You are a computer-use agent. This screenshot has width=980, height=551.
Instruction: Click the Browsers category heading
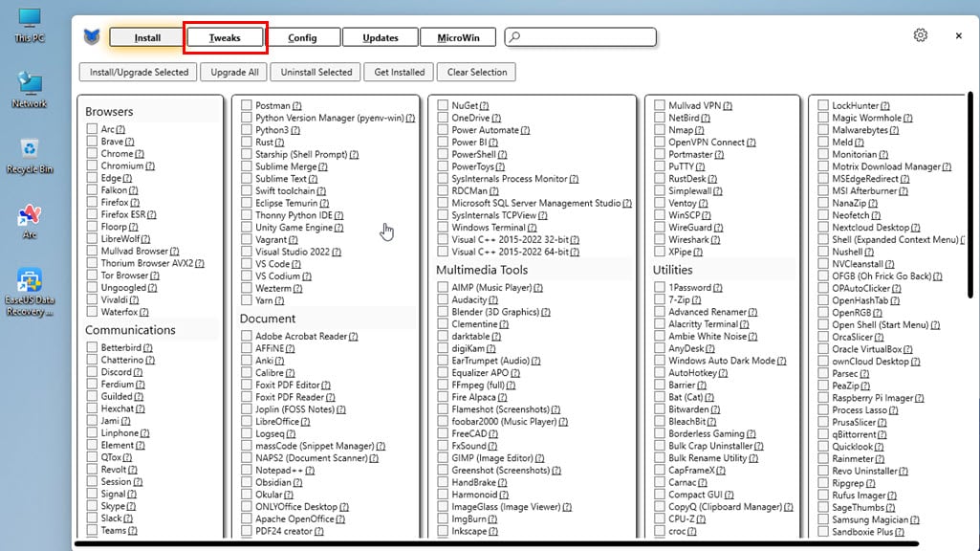pos(109,111)
